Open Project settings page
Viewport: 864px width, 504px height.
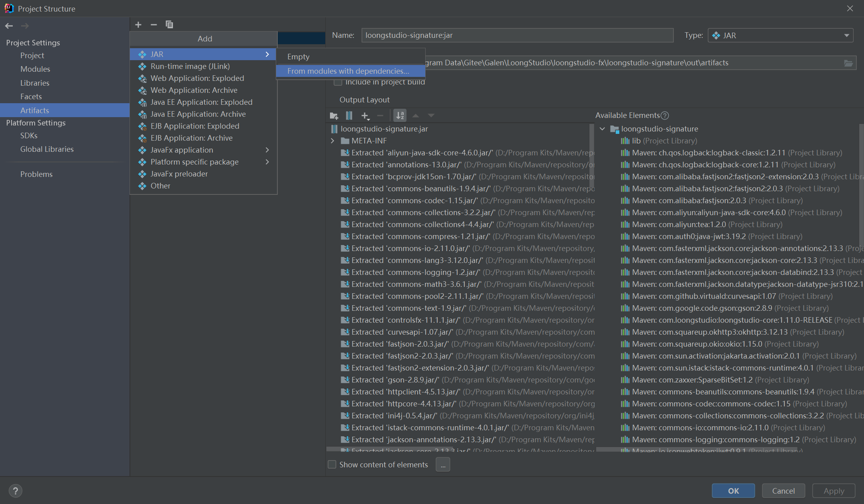(32, 55)
